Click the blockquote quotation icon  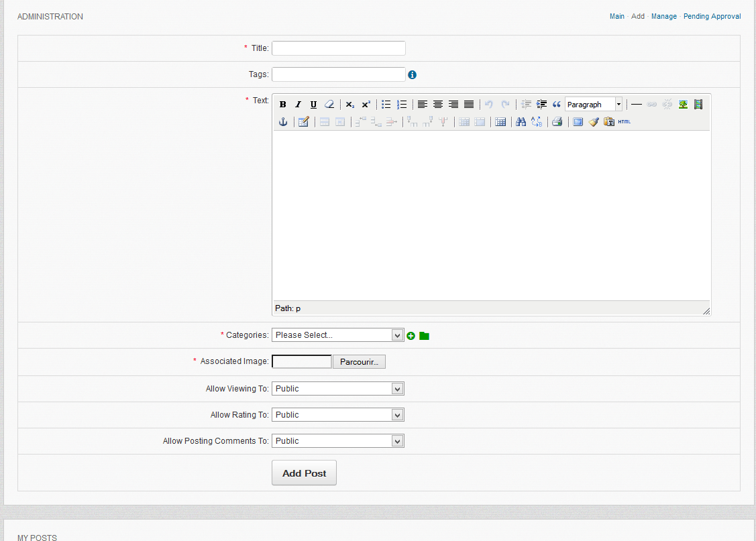(x=556, y=105)
